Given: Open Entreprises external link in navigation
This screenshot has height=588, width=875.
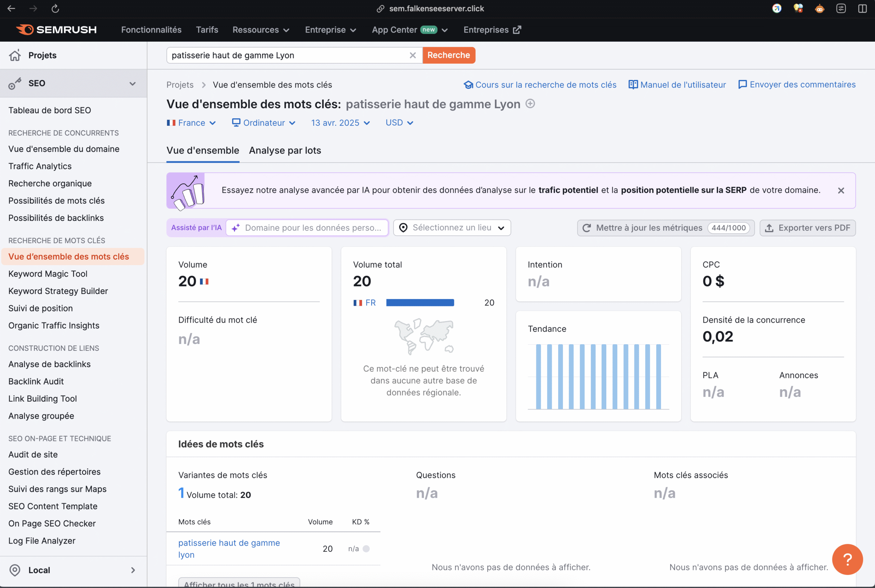Looking at the screenshot, I should 492,30.
